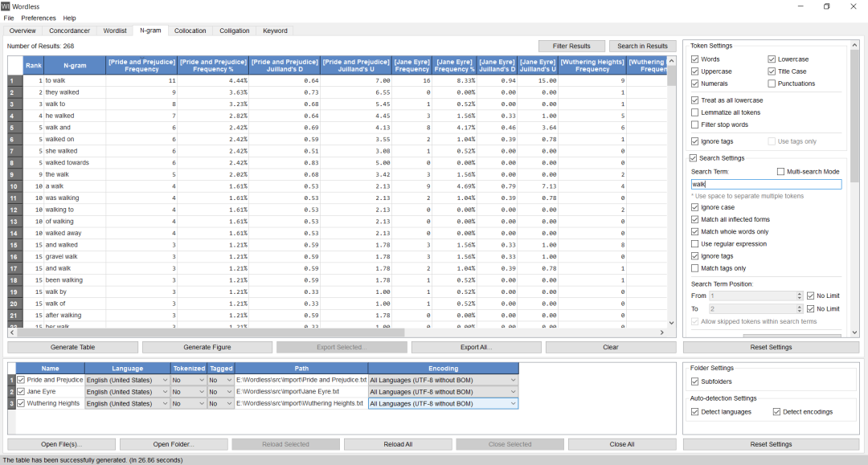Screen dimensions: 868x465
Task: Open Encoding dropdown for Wuthering Heights
Action: (444, 404)
